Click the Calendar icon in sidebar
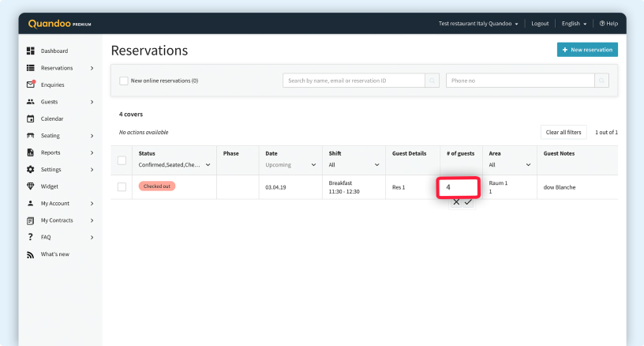644x346 pixels. coord(31,118)
